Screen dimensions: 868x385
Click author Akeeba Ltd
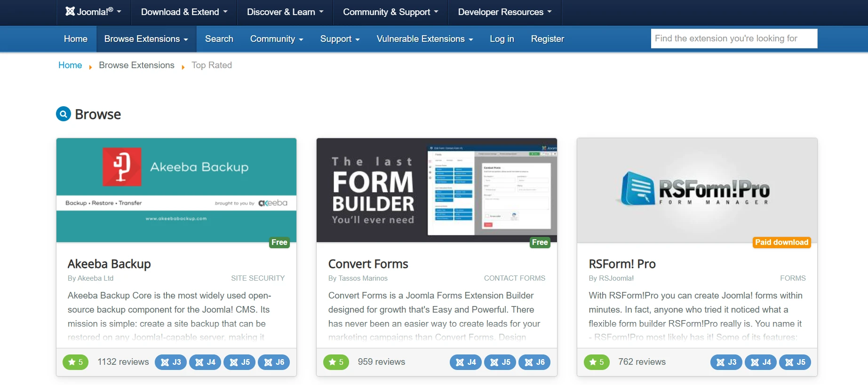(x=96, y=278)
